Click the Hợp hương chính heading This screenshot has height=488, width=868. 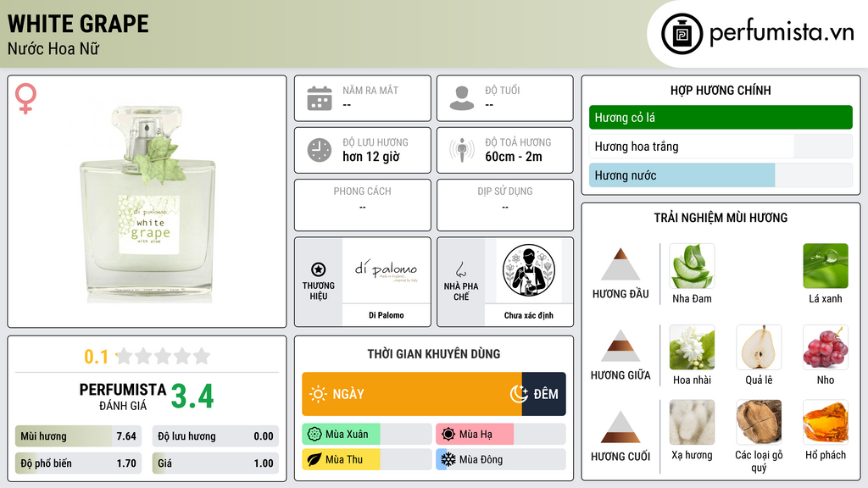click(721, 90)
